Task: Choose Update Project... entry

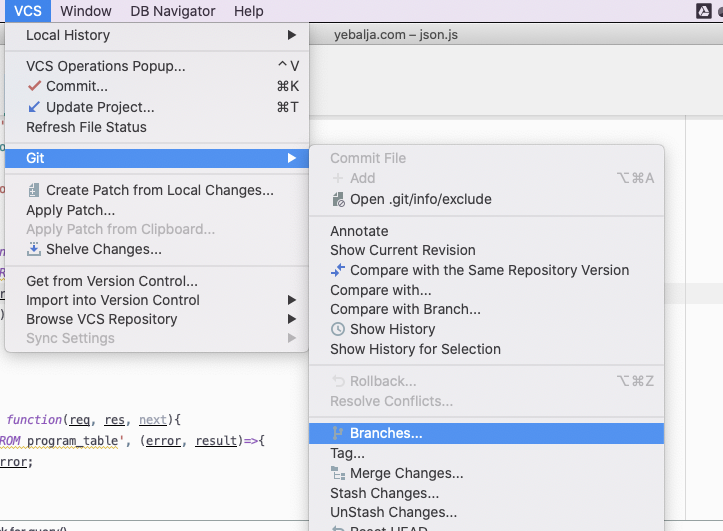Action: [157, 107]
